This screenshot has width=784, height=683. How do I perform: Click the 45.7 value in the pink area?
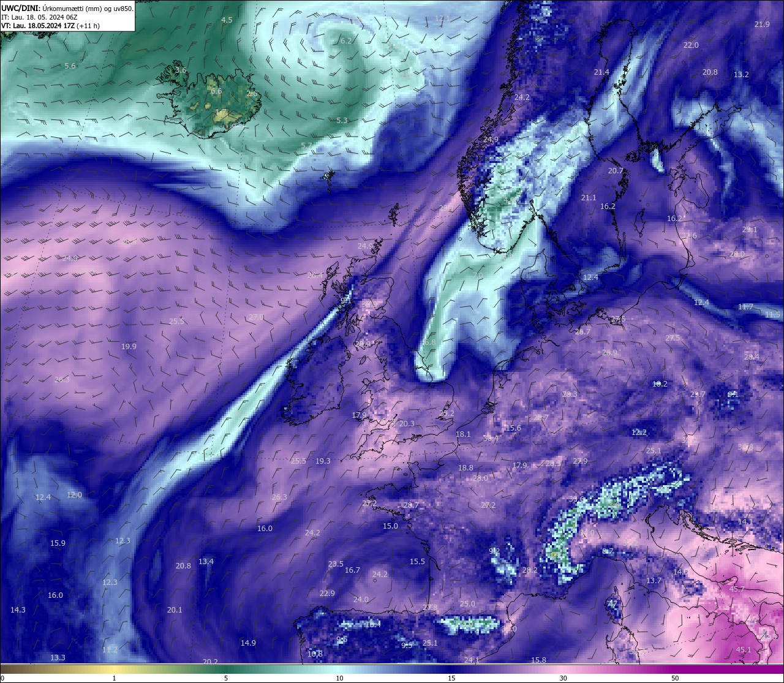click(737, 589)
